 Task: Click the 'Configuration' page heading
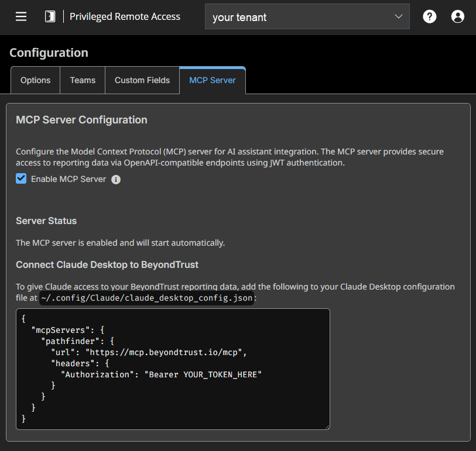click(49, 53)
